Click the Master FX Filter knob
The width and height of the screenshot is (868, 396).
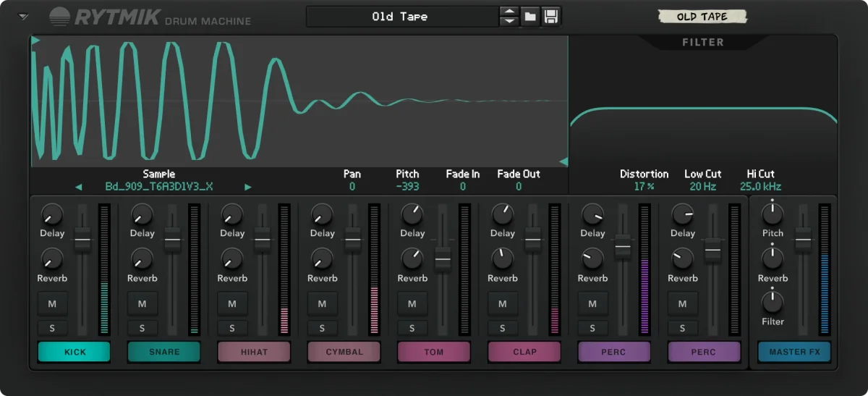click(773, 302)
